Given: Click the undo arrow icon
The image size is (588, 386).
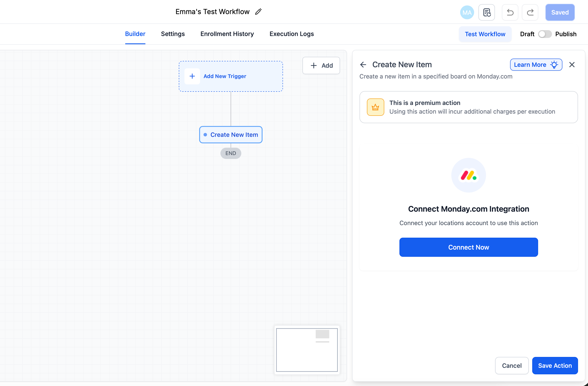Looking at the screenshot, I should point(510,12).
